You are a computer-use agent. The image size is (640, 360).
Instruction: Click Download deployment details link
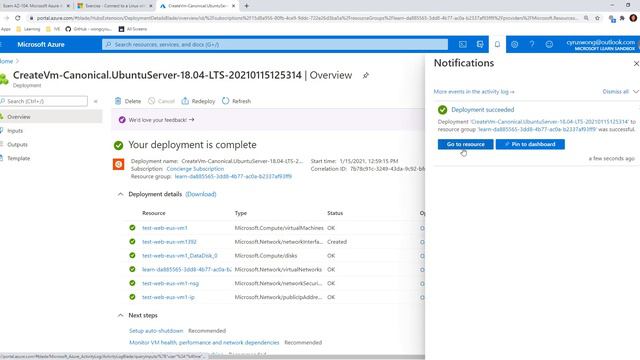pyautogui.click(x=201, y=194)
